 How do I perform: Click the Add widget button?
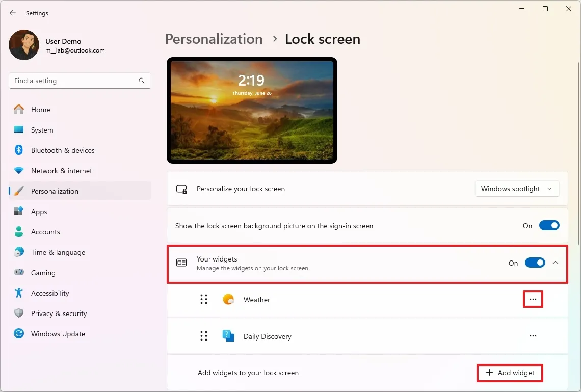509,373
